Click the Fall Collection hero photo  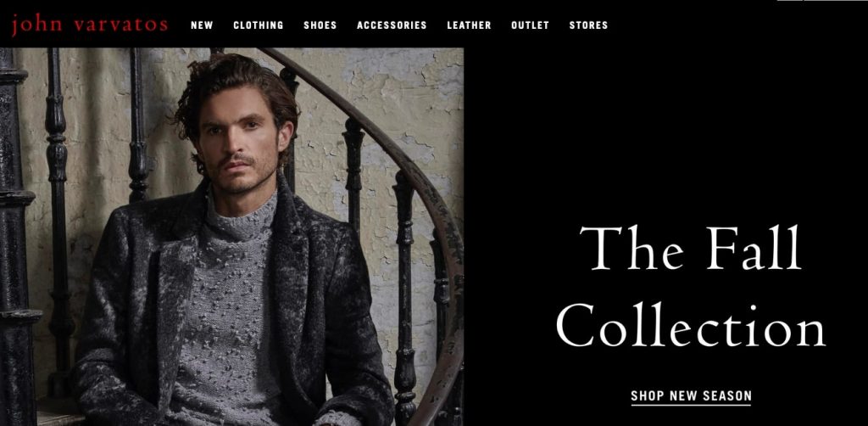(231, 237)
